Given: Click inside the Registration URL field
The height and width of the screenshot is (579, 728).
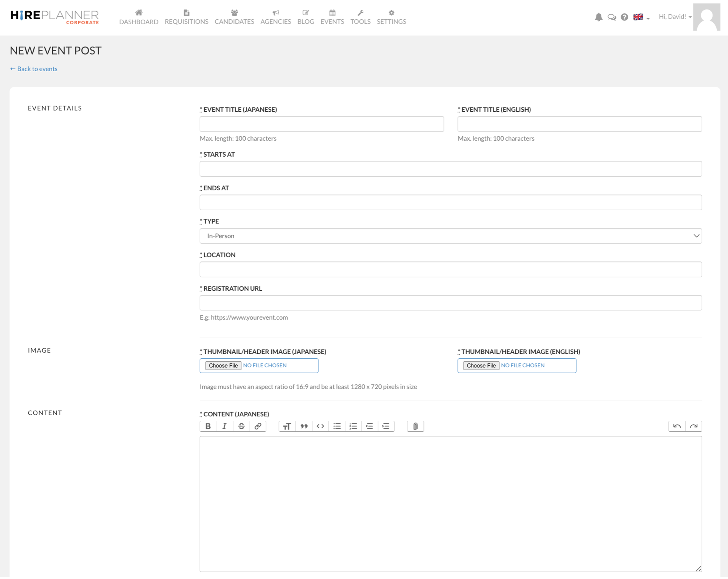Looking at the screenshot, I should (450, 302).
